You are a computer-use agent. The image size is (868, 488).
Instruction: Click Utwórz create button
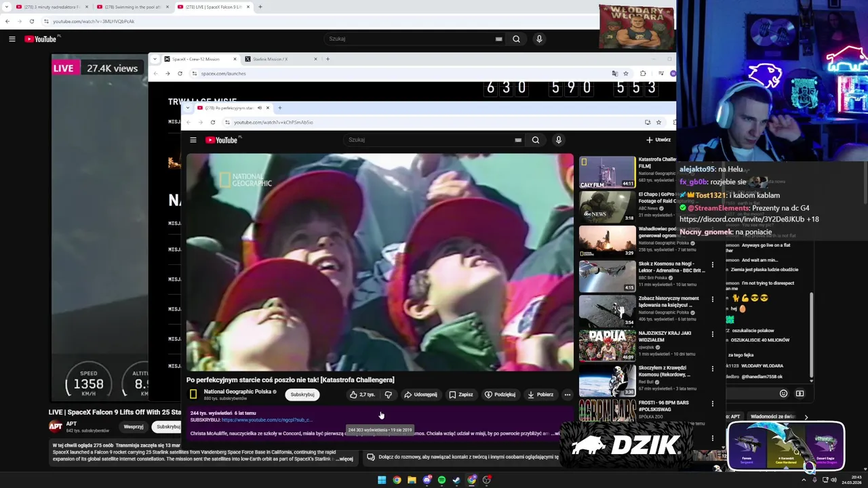[658, 140]
